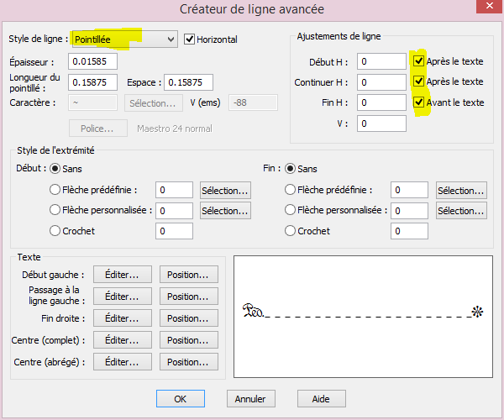
Task: Uncheck Début H Après le texte checkbox
Action: pos(418,61)
